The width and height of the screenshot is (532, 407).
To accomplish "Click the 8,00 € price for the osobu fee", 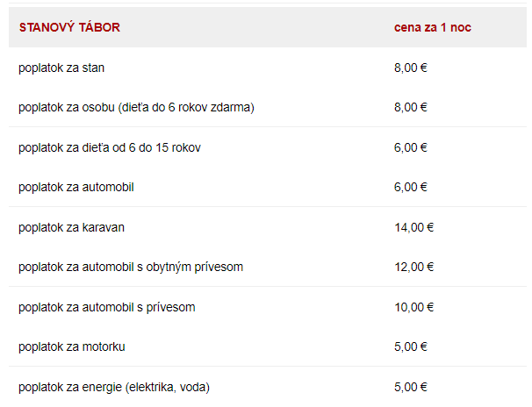I will 411,107.
